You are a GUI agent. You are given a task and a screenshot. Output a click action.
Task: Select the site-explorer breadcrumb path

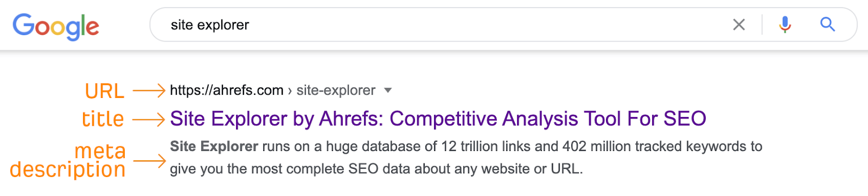pyautogui.click(x=336, y=90)
